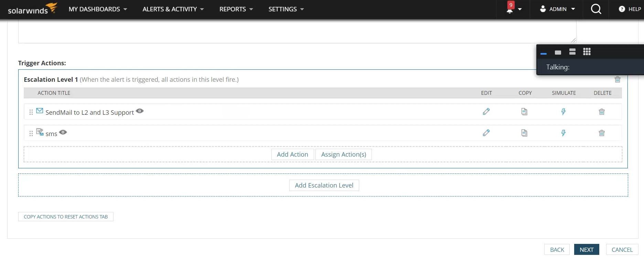644x259 pixels.
Task: Click the SIMULATE column header
Action: tap(564, 93)
